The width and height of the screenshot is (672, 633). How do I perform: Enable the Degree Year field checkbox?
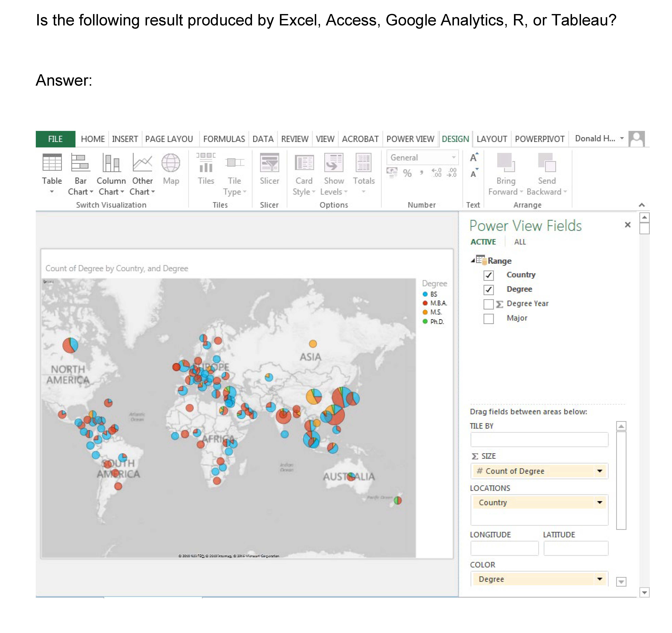(488, 304)
